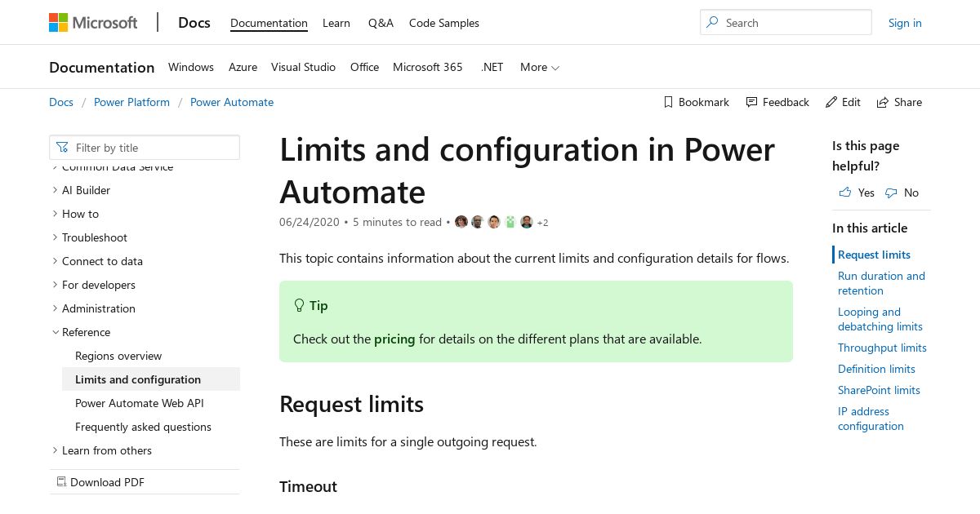Go to Windows documentation
Image resolution: width=980 pixels, height=514 pixels.
(x=191, y=67)
